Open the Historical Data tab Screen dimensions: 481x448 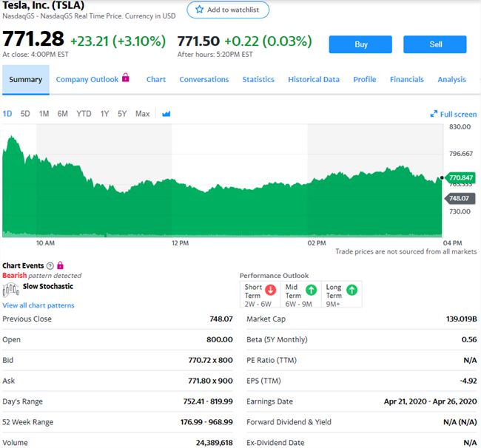pos(314,79)
